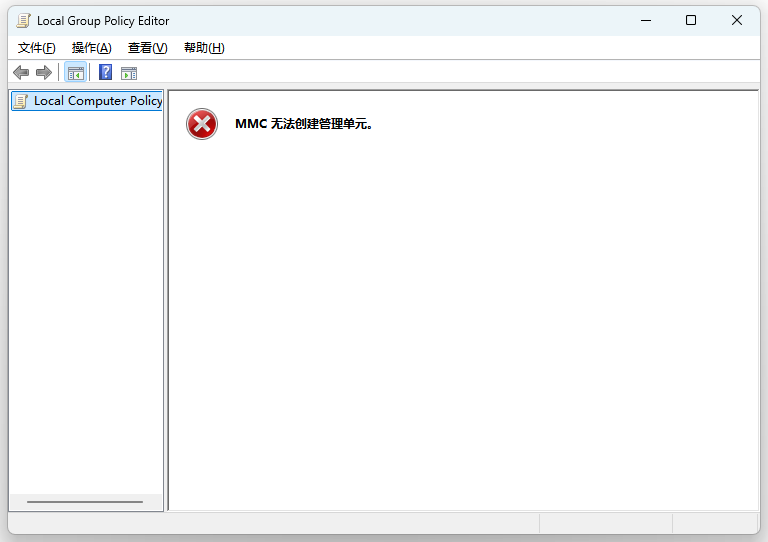Screen dimensions: 768x542
Task: Open the 查看(V) menu
Action: click(x=147, y=48)
